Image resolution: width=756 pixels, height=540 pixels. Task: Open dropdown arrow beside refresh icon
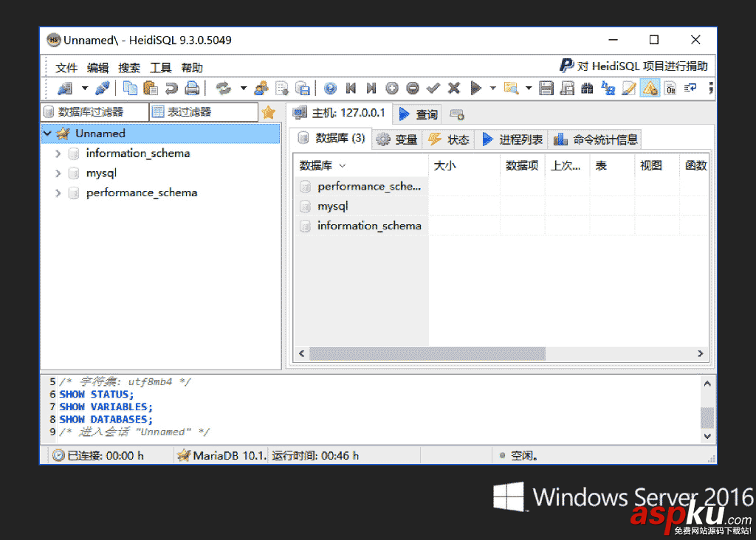click(x=244, y=88)
